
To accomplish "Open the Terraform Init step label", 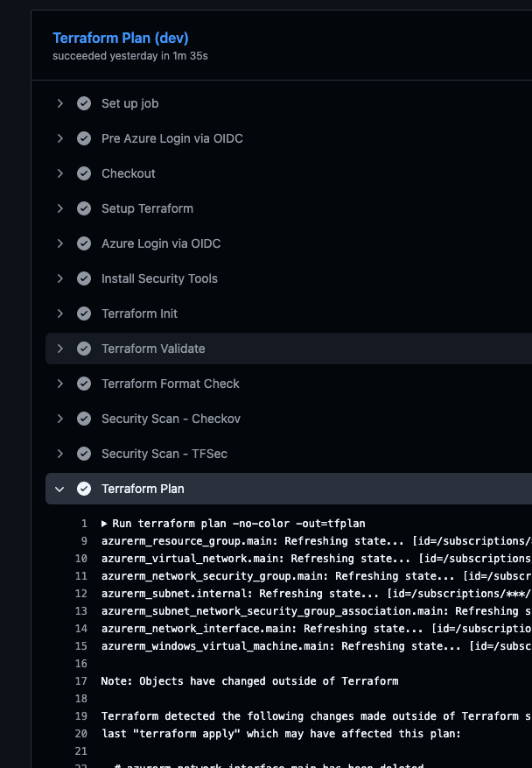I will [x=139, y=314].
